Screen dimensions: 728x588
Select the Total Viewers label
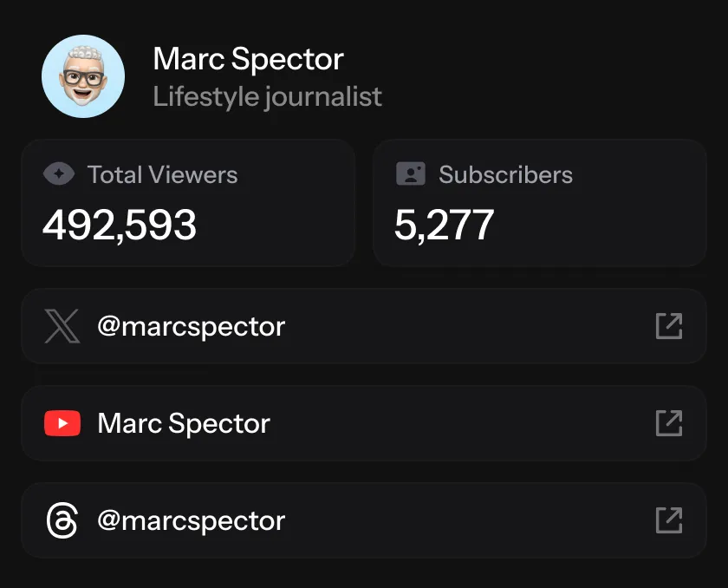click(x=162, y=174)
